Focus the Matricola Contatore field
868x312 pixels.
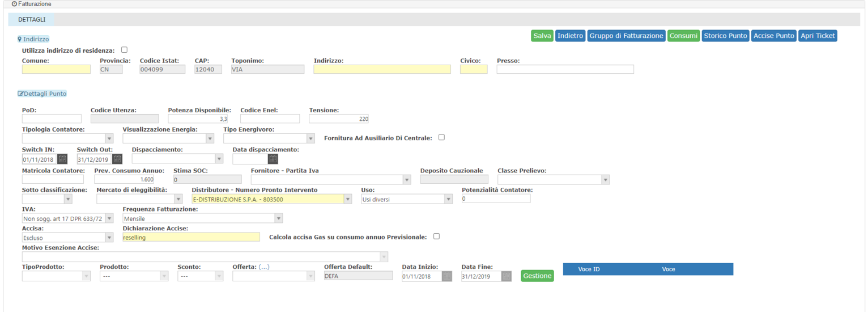(53, 179)
